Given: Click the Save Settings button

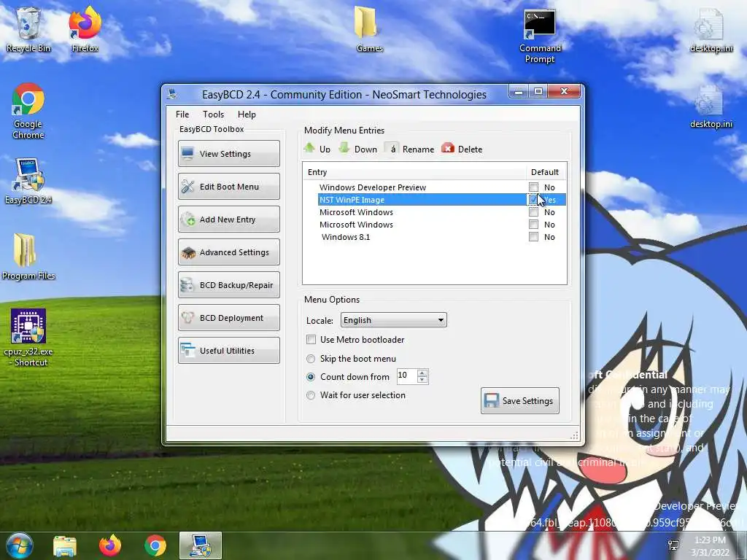Looking at the screenshot, I should 519,400.
